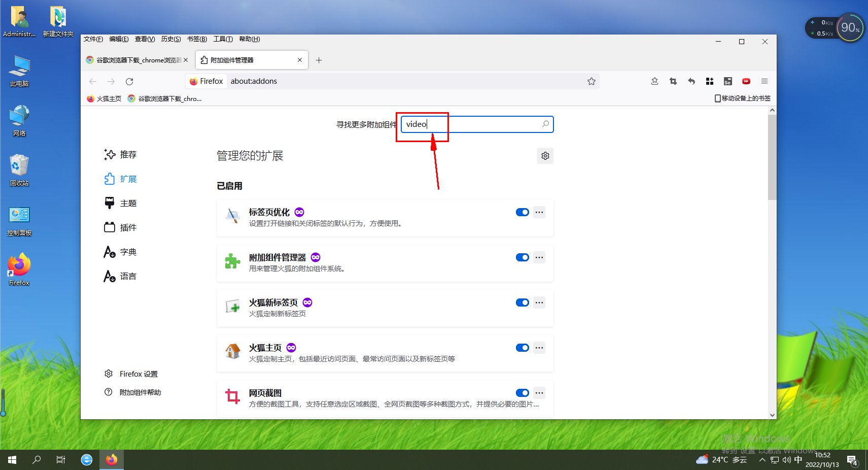The width and height of the screenshot is (868, 470).
Task: Go back with the browser back arrow
Action: (x=93, y=81)
